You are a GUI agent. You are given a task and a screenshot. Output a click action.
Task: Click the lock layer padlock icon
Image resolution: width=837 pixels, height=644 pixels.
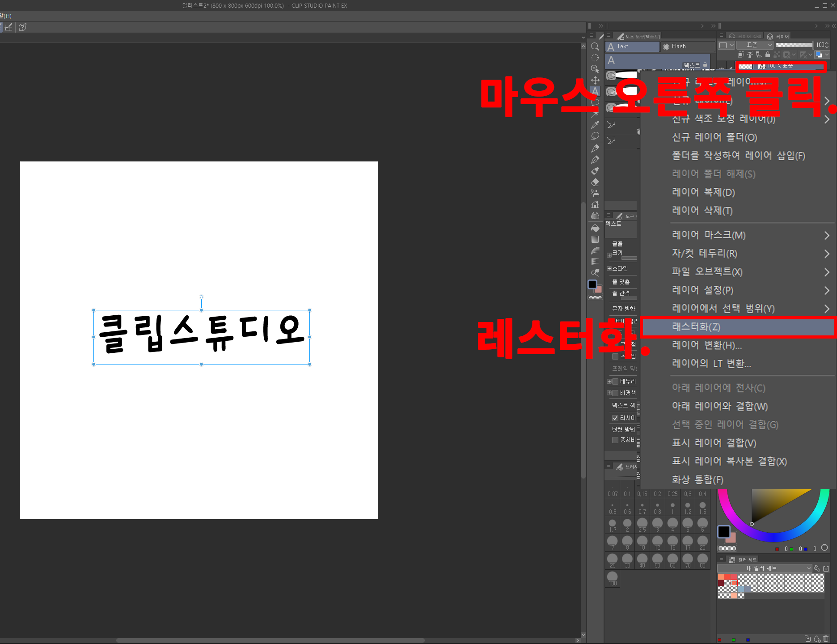tap(768, 55)
